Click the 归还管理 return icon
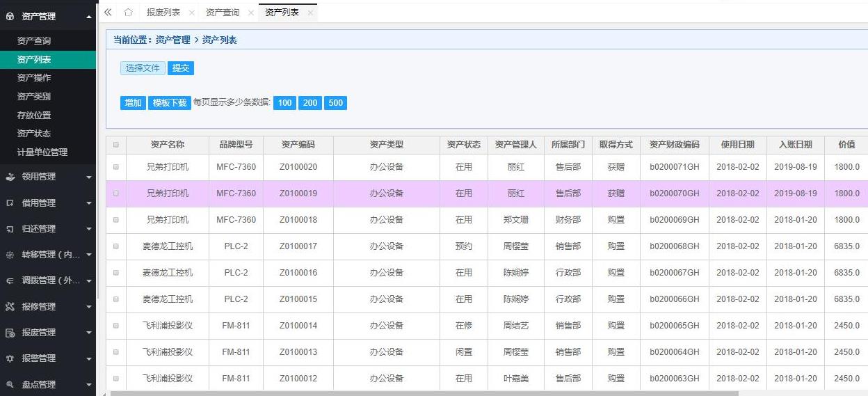Screen dimensions: 868x396 [10, 229]
